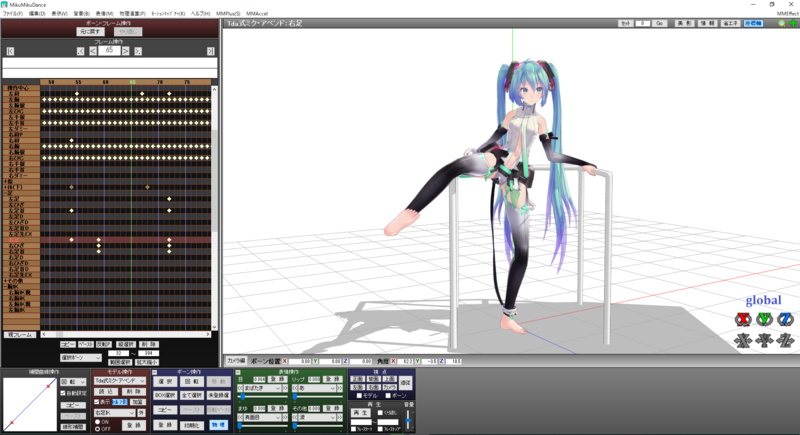Screen dimensions: 800x435
Task: Click the zoom magnifier icon in the viewport header
Action: pos(782,23)
